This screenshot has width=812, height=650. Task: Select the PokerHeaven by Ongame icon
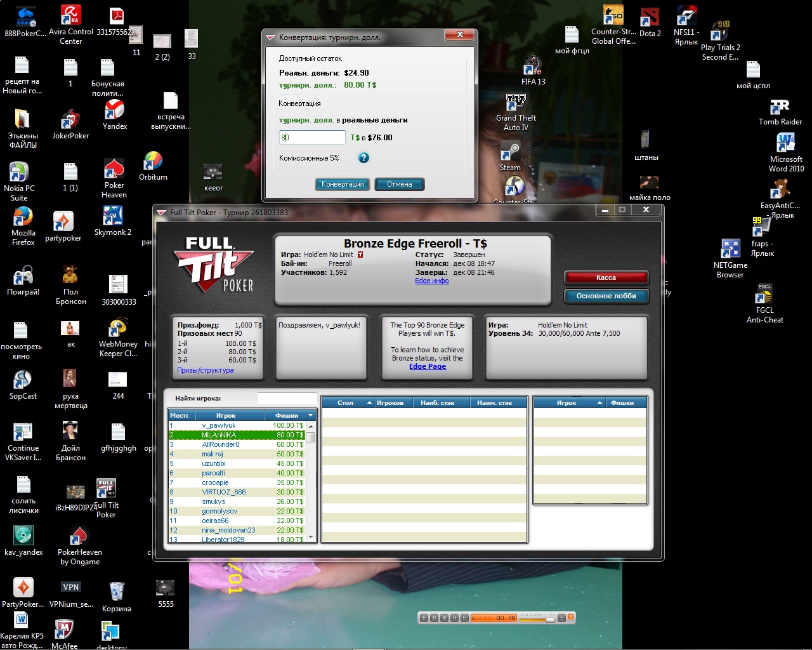(x=80, y=546)
